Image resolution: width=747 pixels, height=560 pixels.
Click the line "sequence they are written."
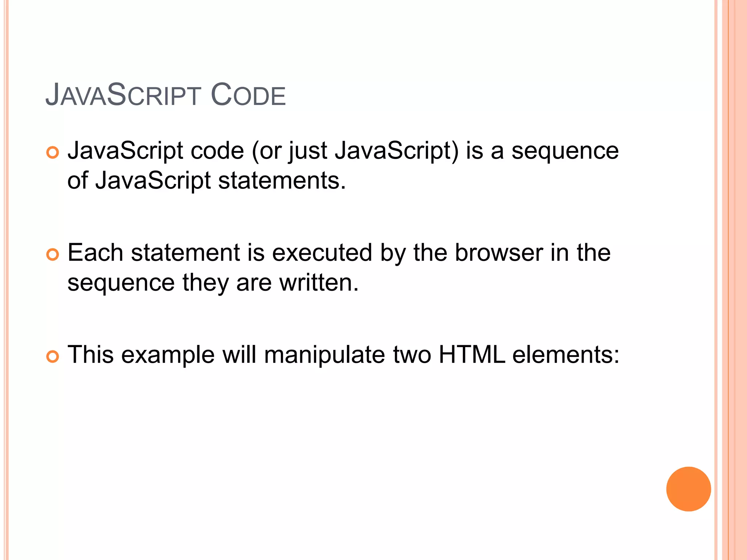(x=213, y=282)
